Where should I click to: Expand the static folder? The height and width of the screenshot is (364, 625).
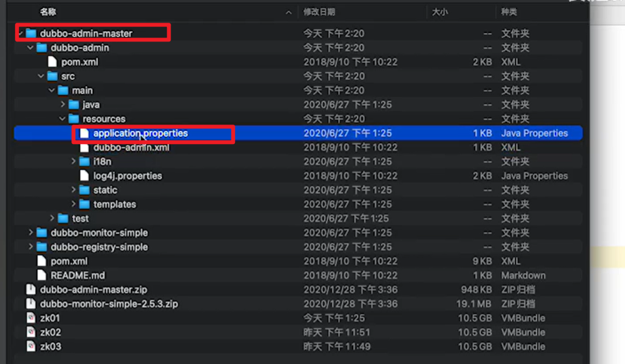point(73,189)
